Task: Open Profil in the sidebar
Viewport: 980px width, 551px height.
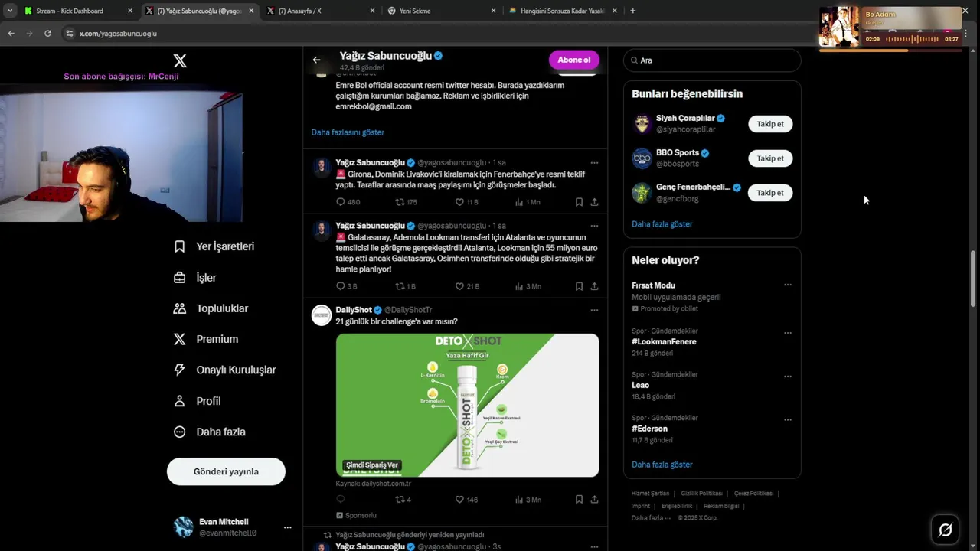Action: click(x=198, y=401)
